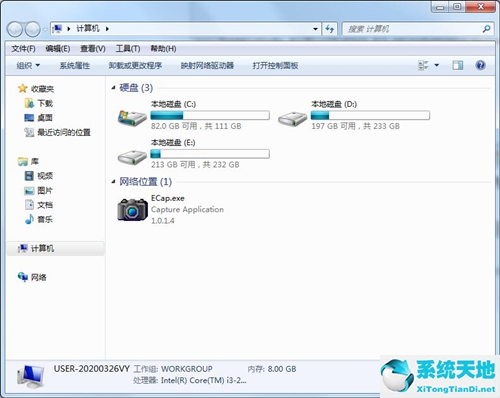This screenshot has width=500, height=398.
Task: Click the blue help question mark icon
Action: tap(480, 65)
